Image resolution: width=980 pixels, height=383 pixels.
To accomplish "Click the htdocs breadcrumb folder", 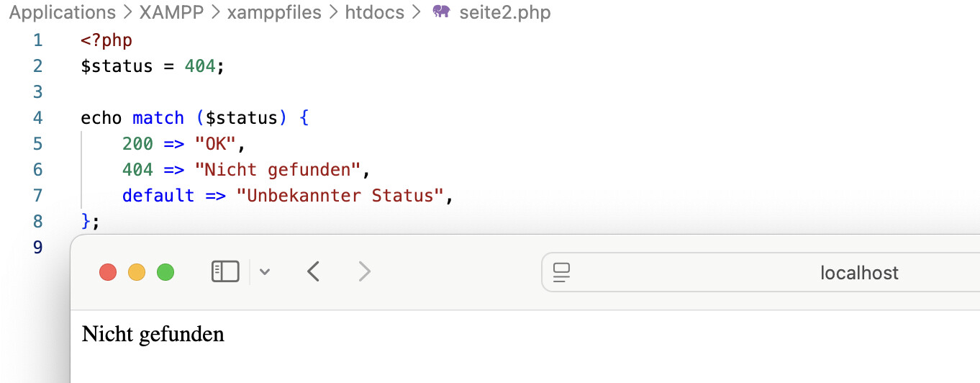I will click(x=374, y=12).
